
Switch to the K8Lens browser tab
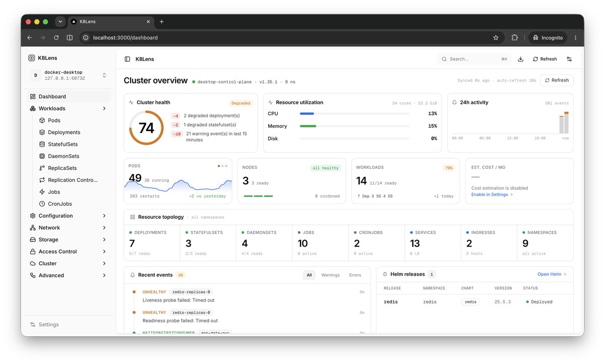pyautogui.click(x=110, y=22)
